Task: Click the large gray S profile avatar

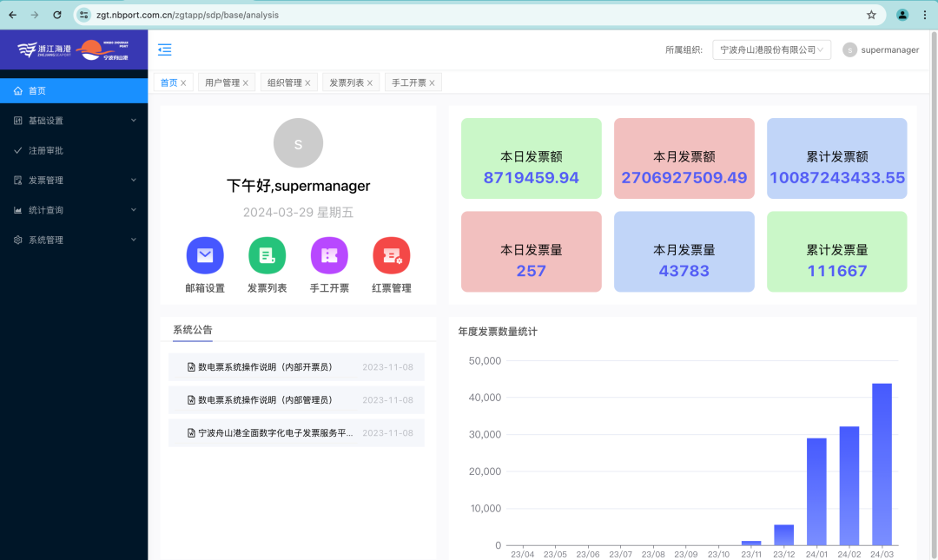Action: click(x=298, y=143)
